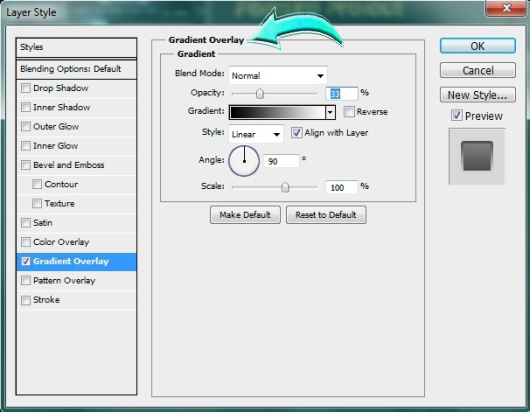The width and height of the screenshot is (530, 412).
Task: Click the Cancel button
Action: point(478,70)
